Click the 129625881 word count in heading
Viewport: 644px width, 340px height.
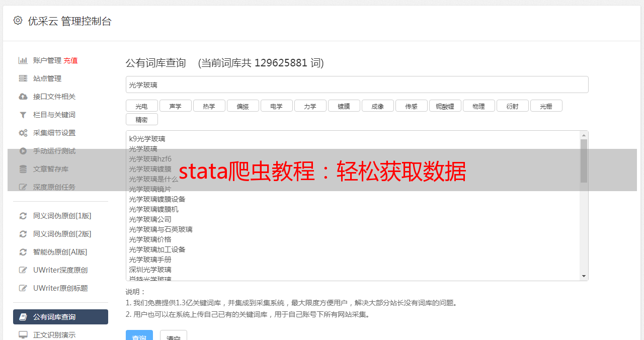[x=281, y=63]
